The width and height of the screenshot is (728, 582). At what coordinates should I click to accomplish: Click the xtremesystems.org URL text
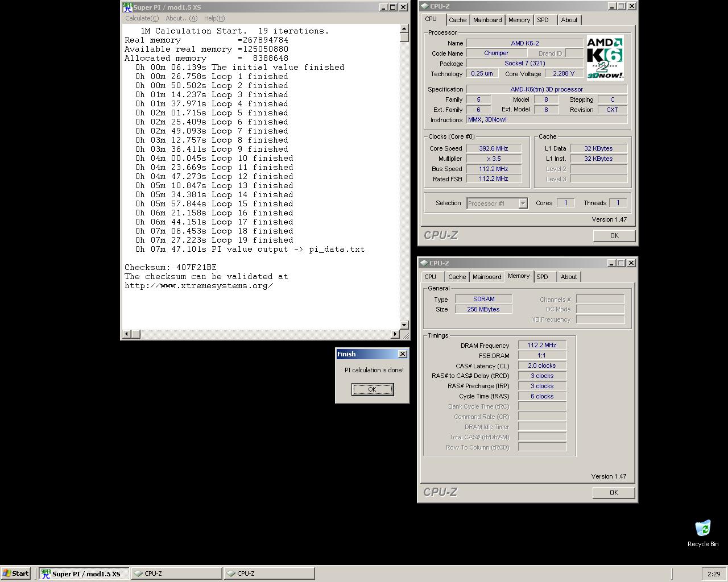(199, 285)
